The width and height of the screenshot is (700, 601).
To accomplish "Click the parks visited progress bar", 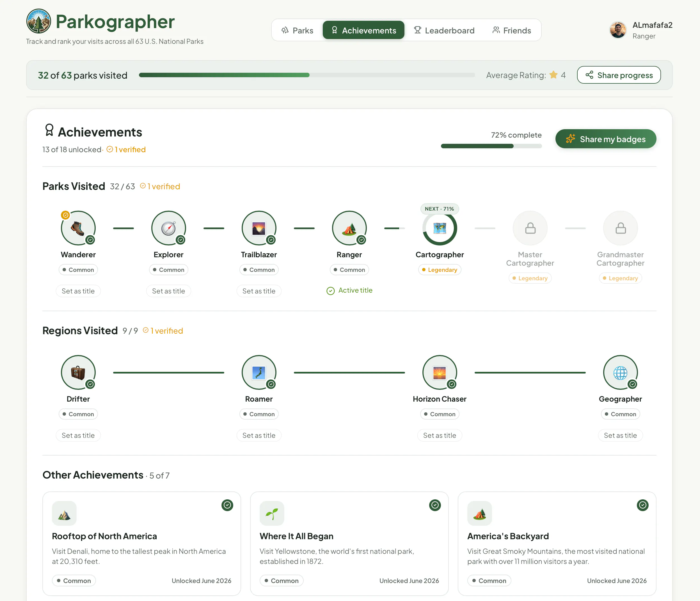I will 307,75.
